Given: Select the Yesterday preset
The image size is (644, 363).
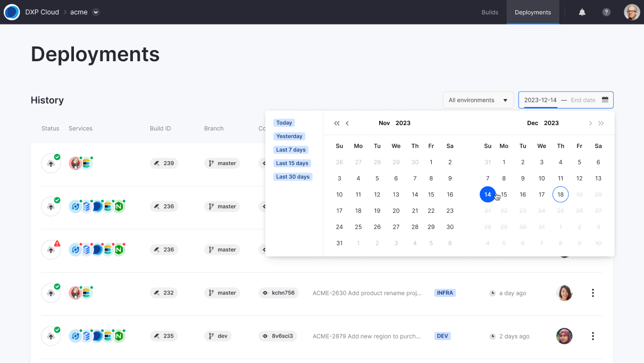Looking at the screenshot, I should click(289, 136).
